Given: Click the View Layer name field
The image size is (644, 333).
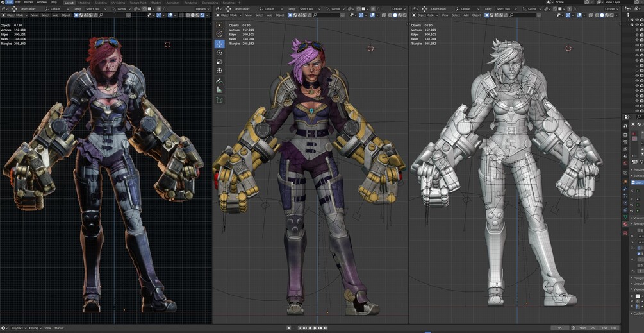Looking at the screenshot, I should 620,2.
